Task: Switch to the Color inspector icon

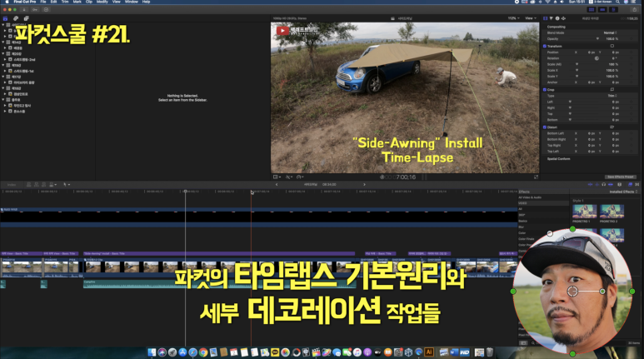Action: pos(552,18)
